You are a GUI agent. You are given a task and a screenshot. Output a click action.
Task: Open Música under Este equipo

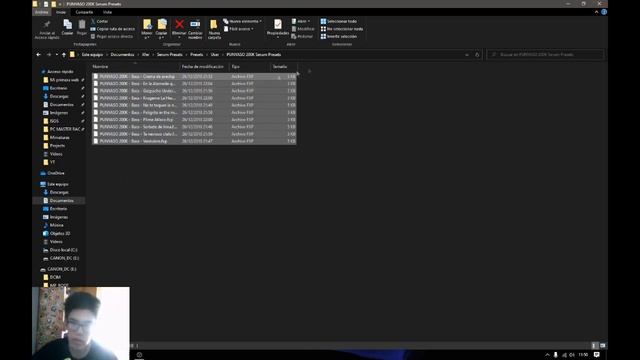click(x=56, y=225)
